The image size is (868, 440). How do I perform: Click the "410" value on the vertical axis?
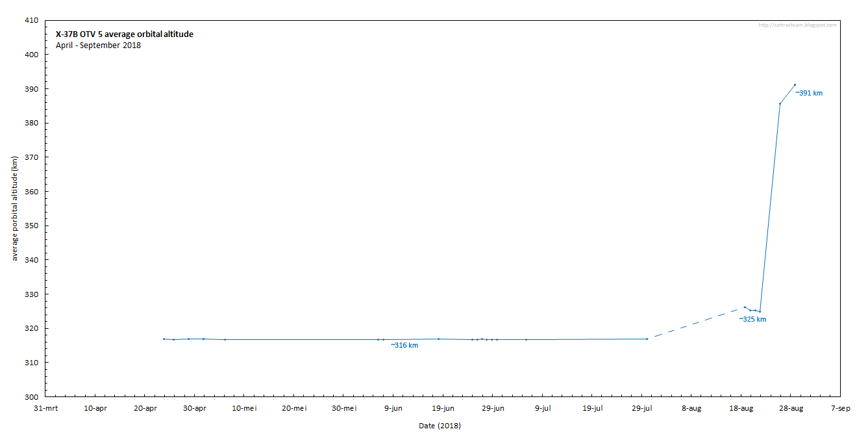pyautogui.click(x=32, y=21)
